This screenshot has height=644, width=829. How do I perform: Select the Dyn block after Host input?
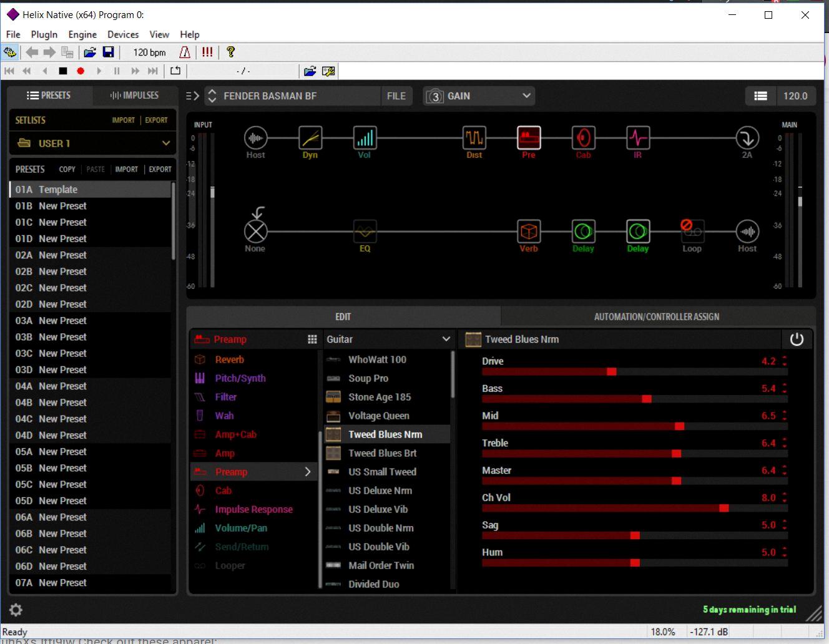tap(310, 139)
